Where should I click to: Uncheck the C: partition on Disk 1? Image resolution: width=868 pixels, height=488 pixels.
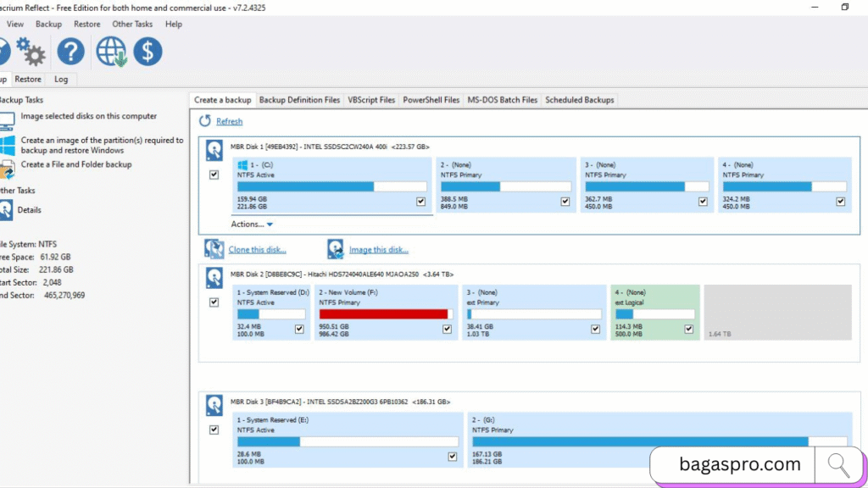click(x=420, y=202)
